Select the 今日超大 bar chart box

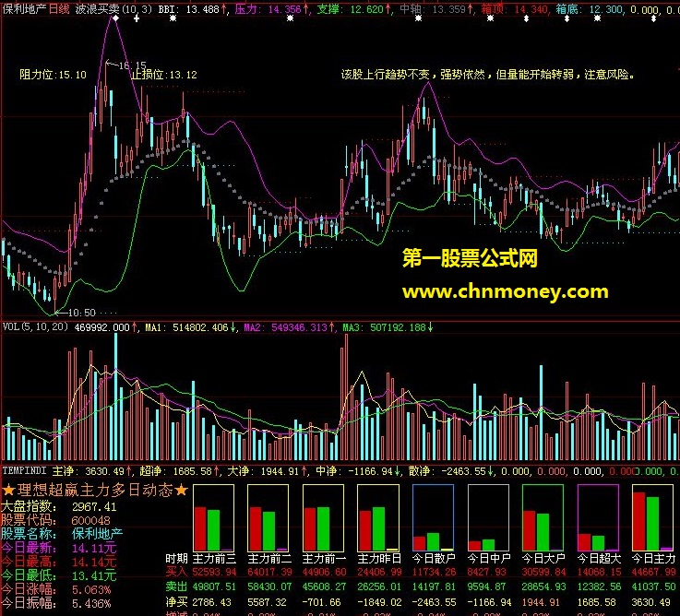pyautogui.click(x=598, y=518)
